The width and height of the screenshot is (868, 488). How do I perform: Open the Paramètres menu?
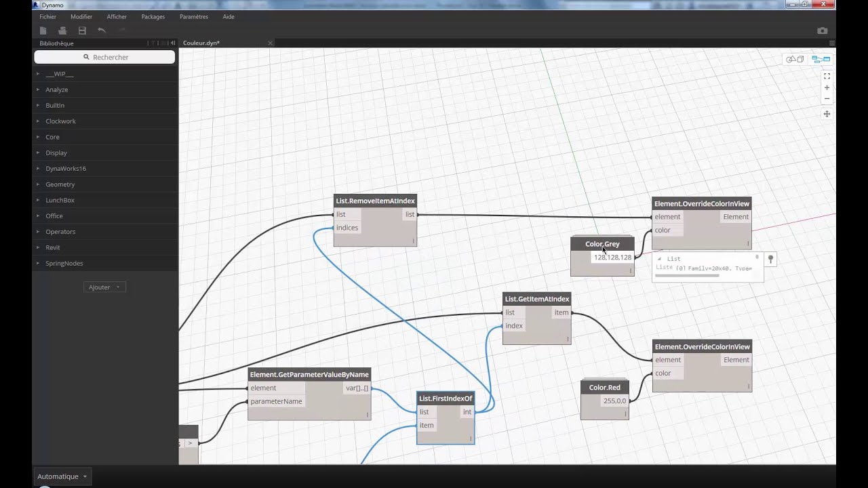[194, 17]
